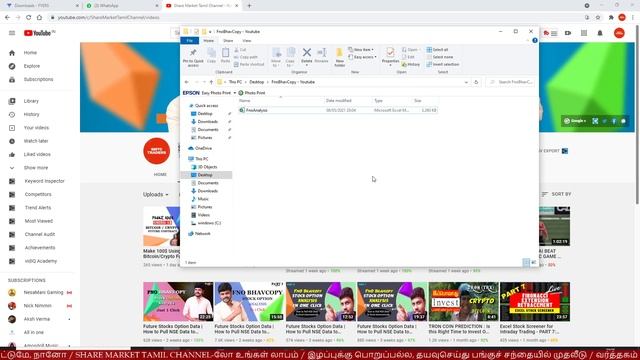Select Network in the navigation pane
The height and width of the screenshot is (360, 640).
coord(202,233)
